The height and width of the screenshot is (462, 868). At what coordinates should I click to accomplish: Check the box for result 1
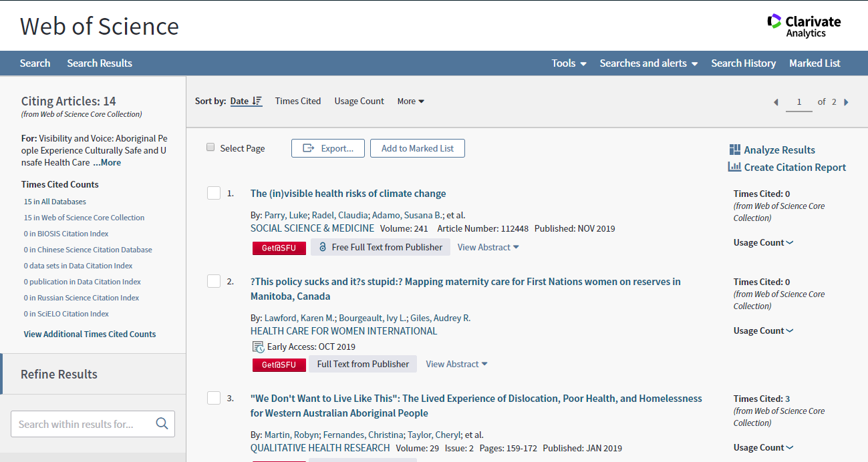[x=214, y=193]
